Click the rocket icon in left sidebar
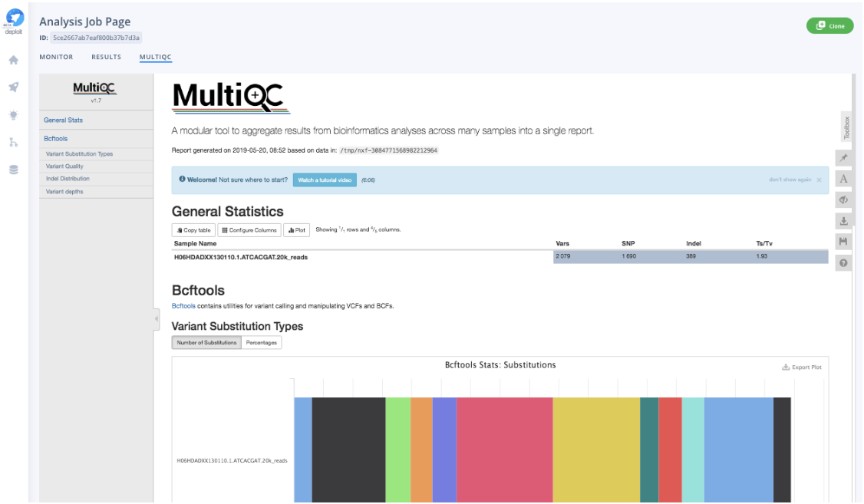Image resolution: width=864 pixels, height=504 pixels. pos(13,87)
